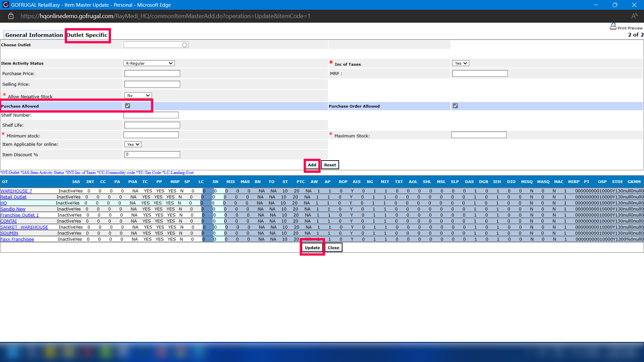644x362 pixels.
Task: Click the Choose Outlet search circle icon
Action: click(x=184, y=45)
